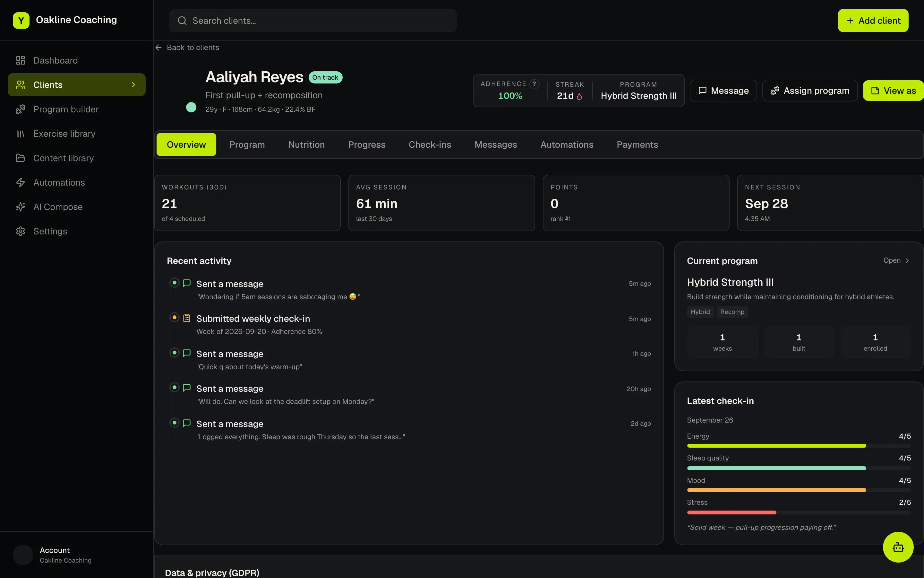Go back via Back to clients link

[187, 48]
